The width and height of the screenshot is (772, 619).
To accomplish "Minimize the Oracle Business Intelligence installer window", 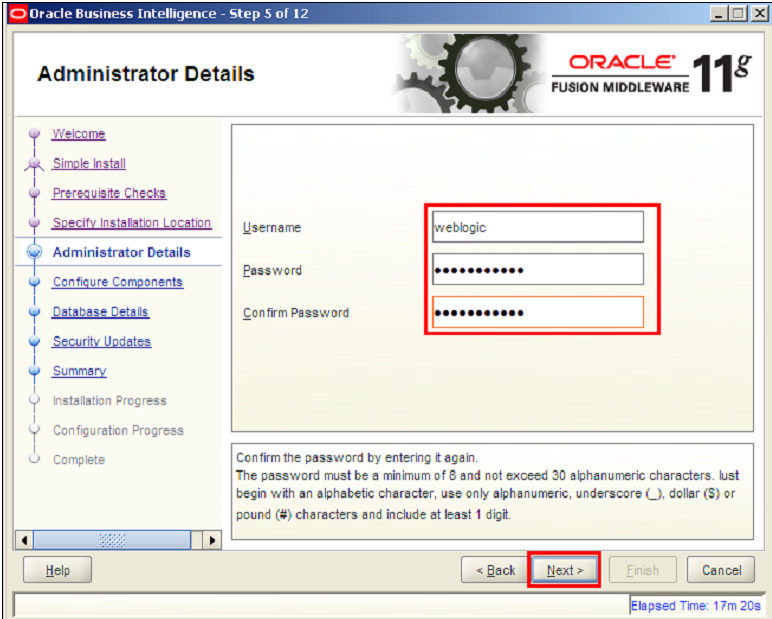I will (719, 13).
